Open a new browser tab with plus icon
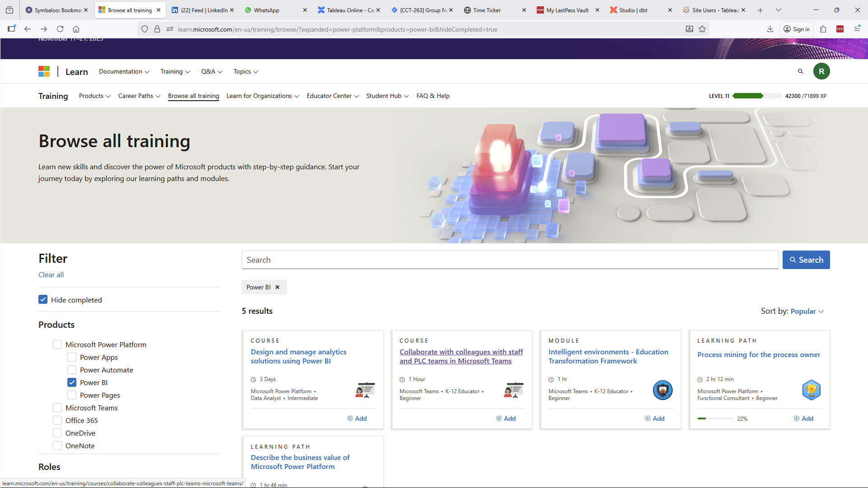868x488 pixels. coord(760,10)
